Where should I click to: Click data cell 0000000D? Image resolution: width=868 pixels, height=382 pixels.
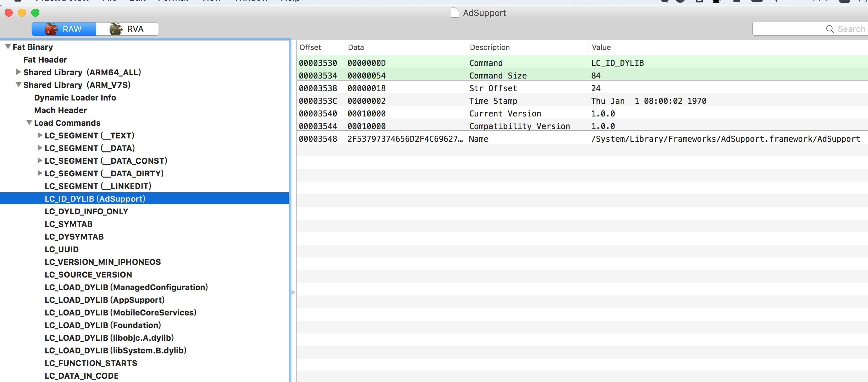pyautogui.click(x=366, y=63)
